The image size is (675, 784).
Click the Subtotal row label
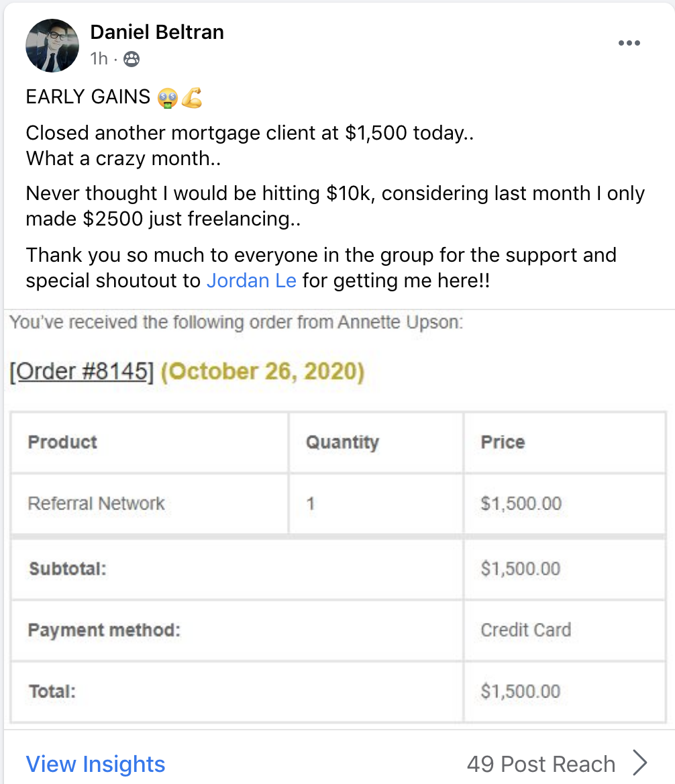pos(68,569)
